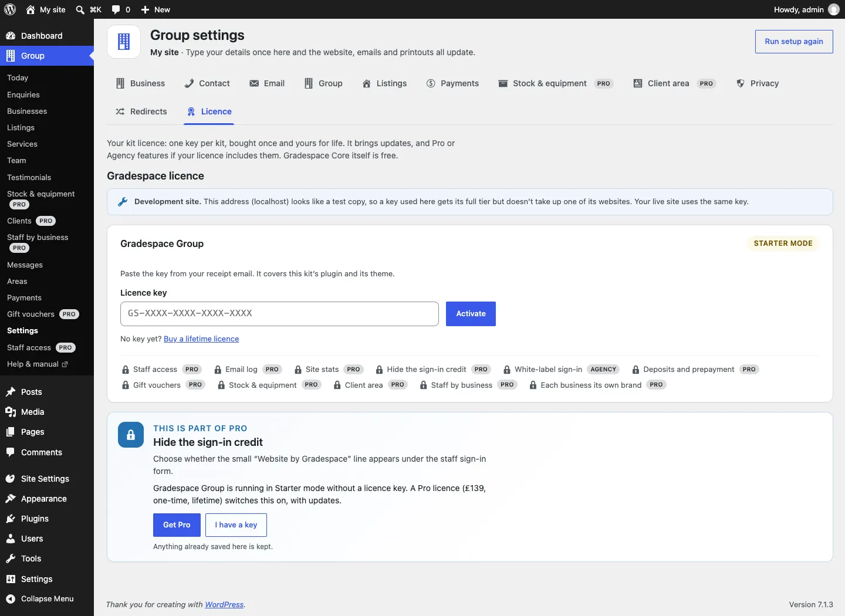The image size is (845, 616).
Task: Click the Collapse Menu arrow icon
Action: pyautogui.click(x=11, y=599)
